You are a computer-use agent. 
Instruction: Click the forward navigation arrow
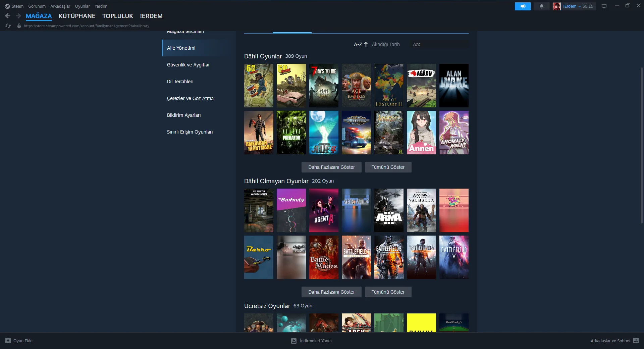coord(18,16)
